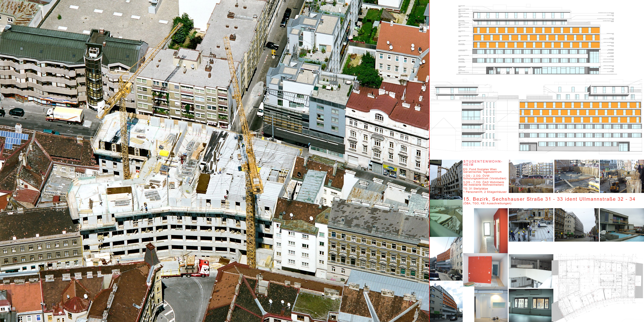Open the excavation photo with apartment blocks behind

click(x=531, y=176)
